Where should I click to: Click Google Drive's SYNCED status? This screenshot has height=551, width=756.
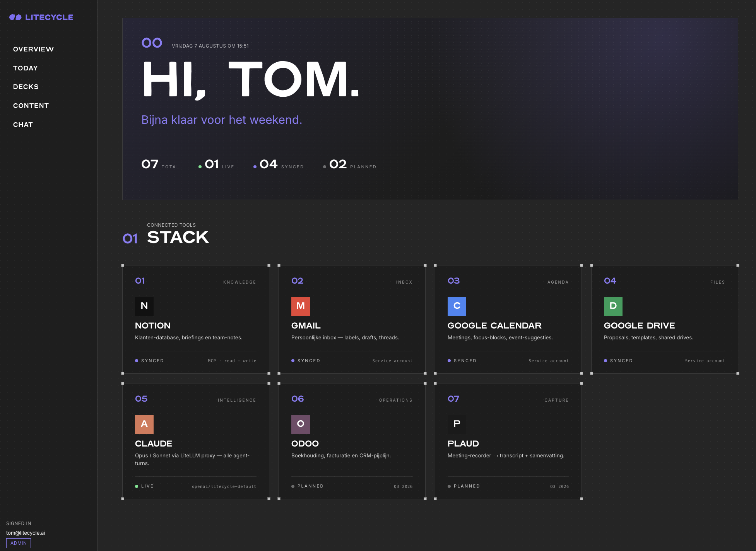point(618,361)
